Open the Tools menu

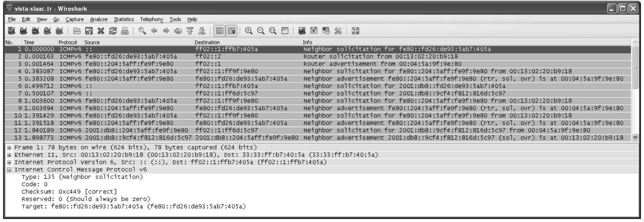[x=175, y=19]
